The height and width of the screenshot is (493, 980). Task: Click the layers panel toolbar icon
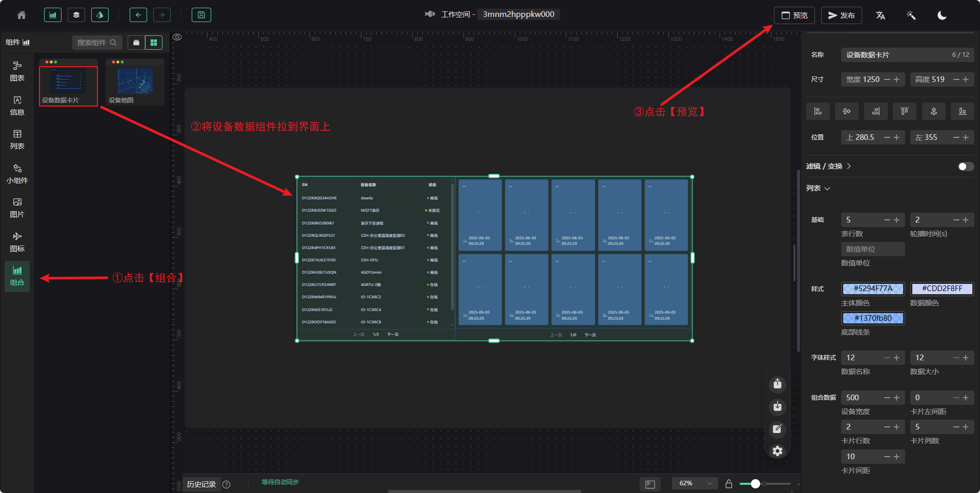pos(76,15)
